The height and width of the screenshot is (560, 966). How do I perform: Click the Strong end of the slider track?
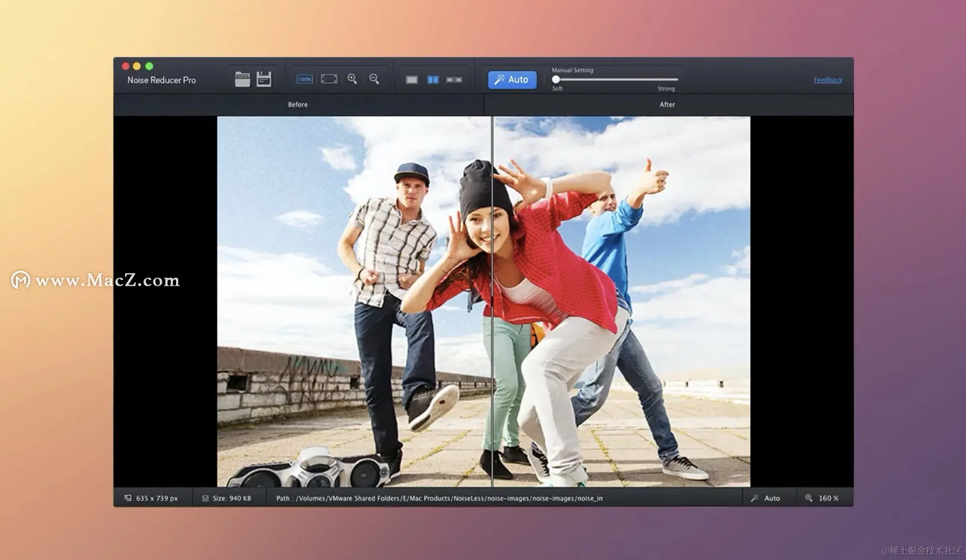coord(676,79)
